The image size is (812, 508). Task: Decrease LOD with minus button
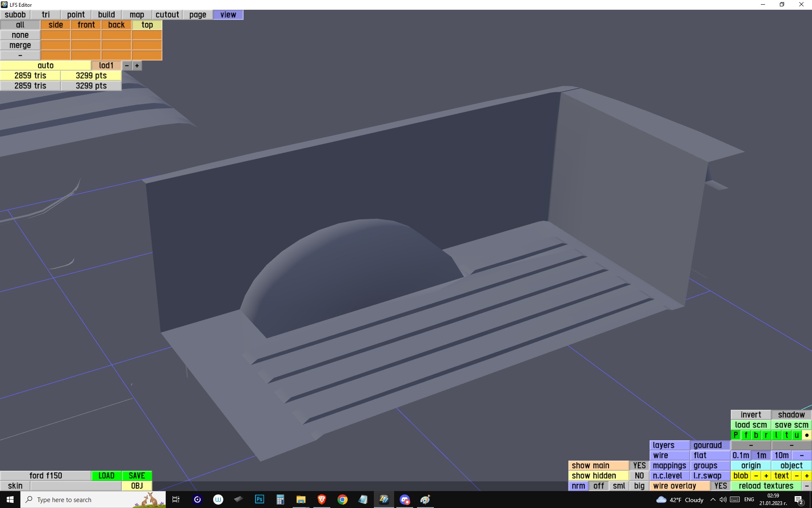coord(126,66)
